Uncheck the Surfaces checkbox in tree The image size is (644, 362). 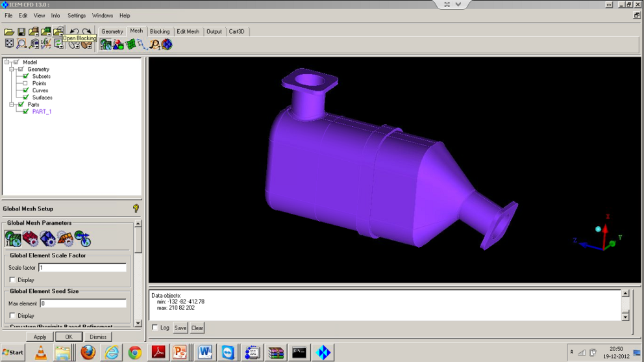pos(26,97)
